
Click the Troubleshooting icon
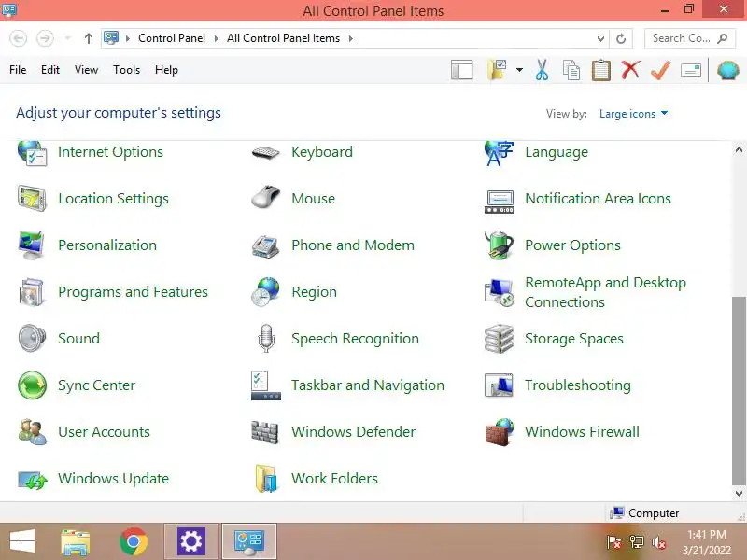[x=499, y=385]
